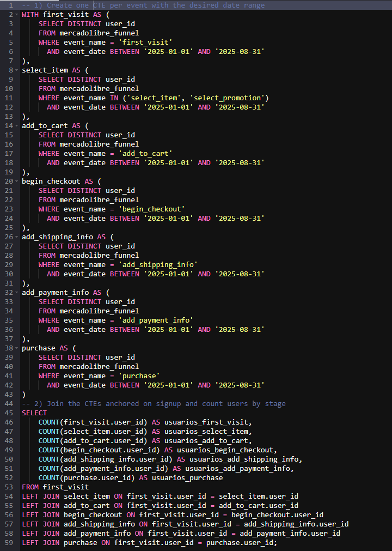Image resolution: width=392 pixels, height=551 pixels.
Task: Collapse the select_item CTE block
Action: coord(18,70)
